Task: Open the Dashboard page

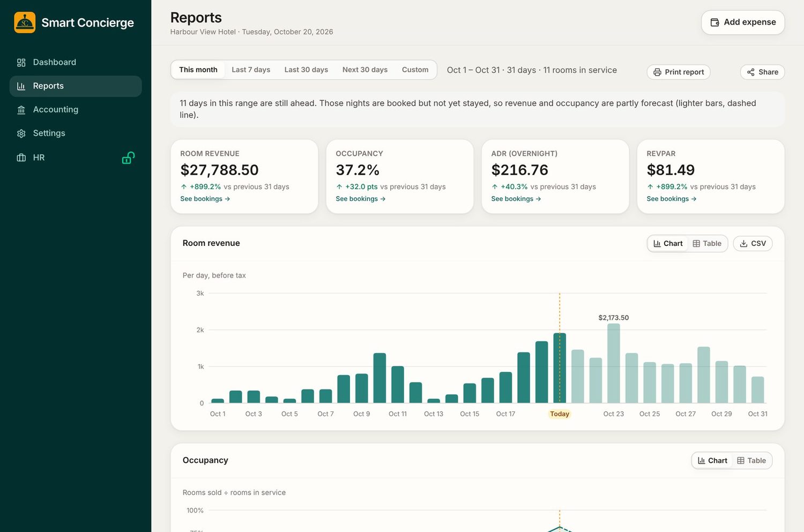Action: click(x=76, y=62)
